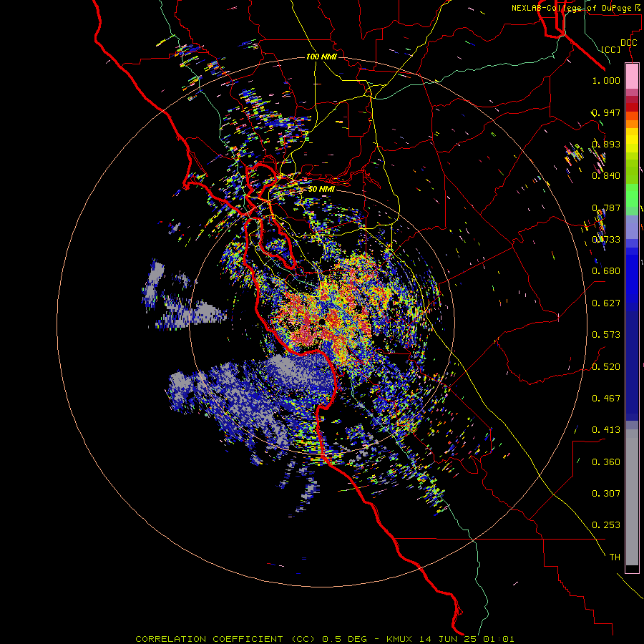Screen dimensions: 644x644
Task: Click the 0.5 DEG elevation text in the caption
Action: click(x=346, y=639)
